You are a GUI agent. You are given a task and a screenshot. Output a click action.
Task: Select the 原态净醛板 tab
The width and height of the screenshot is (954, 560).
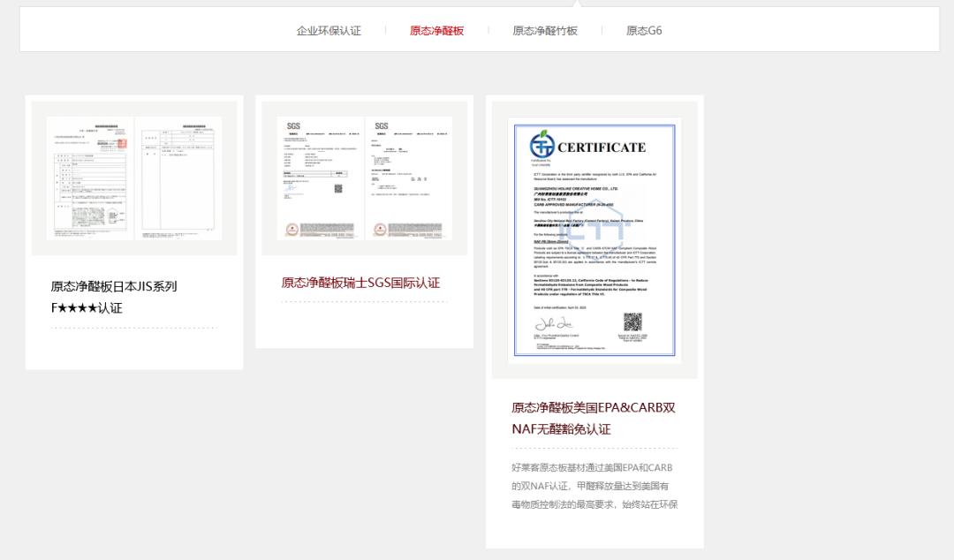coord(437,30)
